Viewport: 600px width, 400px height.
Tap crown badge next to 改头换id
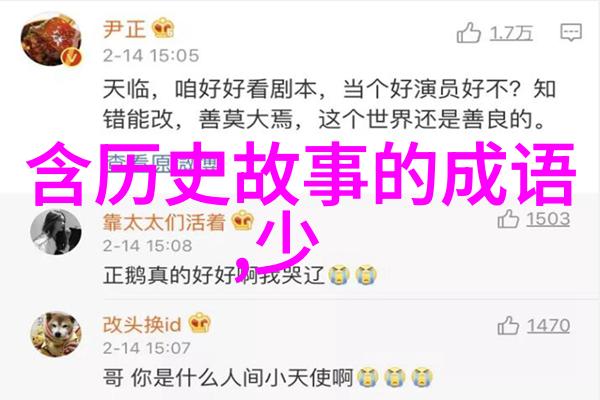coord(199,323)
